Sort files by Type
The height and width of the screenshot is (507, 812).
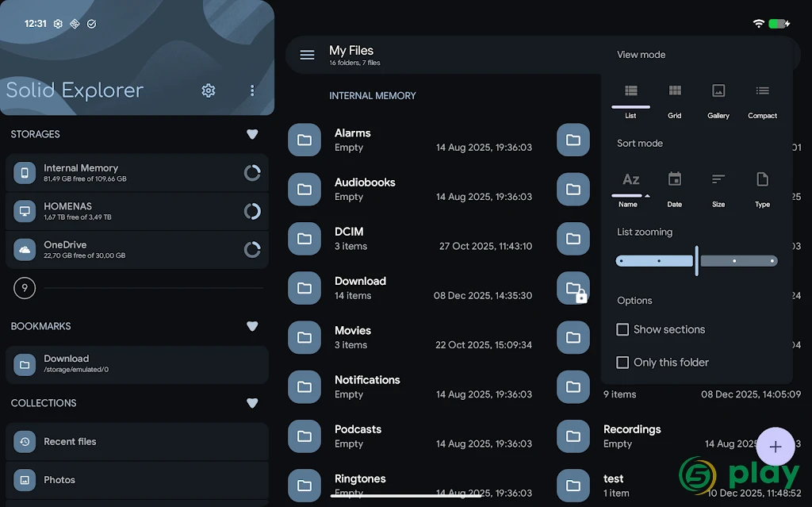(x=762, y=190)
